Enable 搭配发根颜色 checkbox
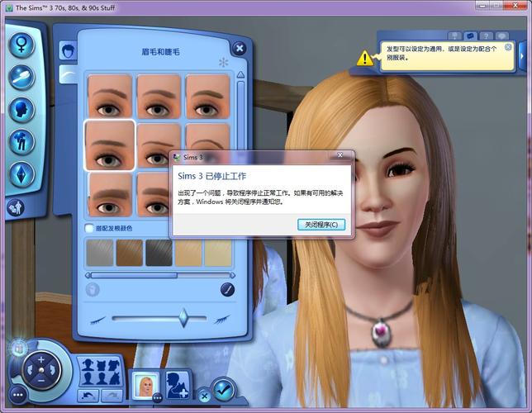 pos(89,228)
